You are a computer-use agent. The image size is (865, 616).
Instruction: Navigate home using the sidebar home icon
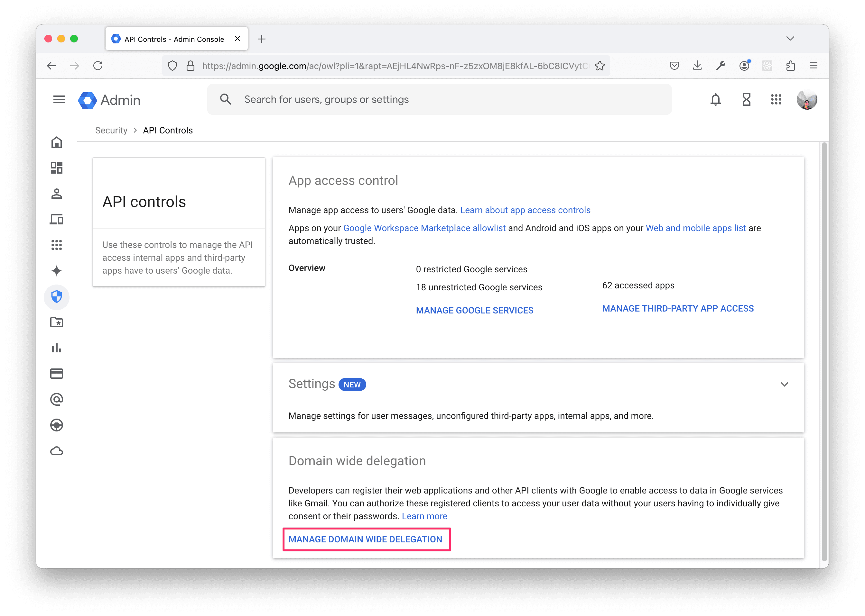point(57,142)
